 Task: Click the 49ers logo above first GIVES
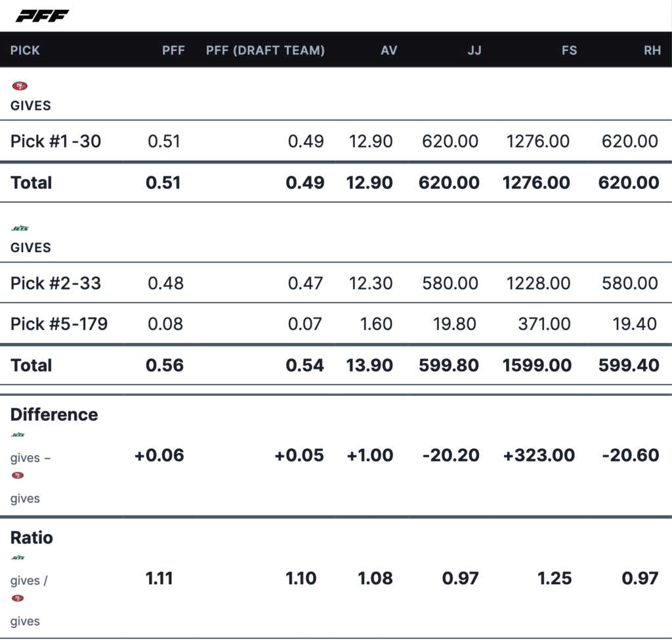tap(20, 86)
